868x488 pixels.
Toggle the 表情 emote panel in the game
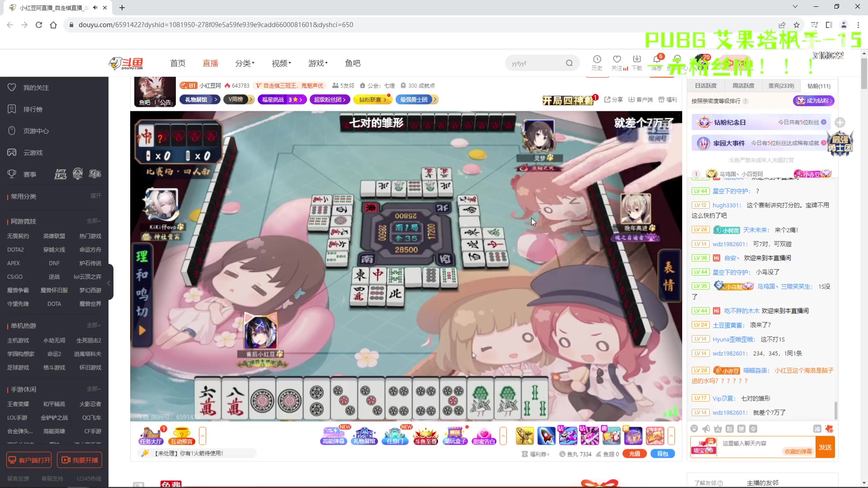pyautogui.click(x=669, y=276)
